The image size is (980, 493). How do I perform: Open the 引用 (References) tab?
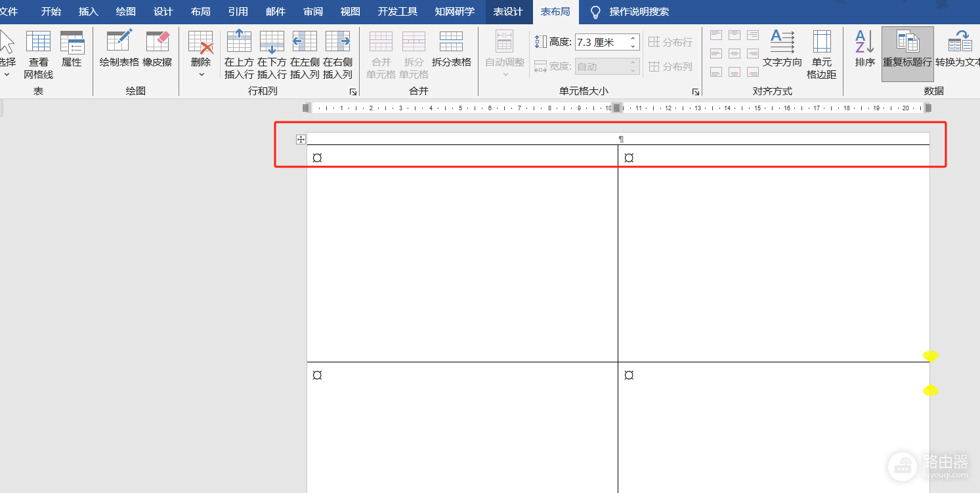(238, 12)
